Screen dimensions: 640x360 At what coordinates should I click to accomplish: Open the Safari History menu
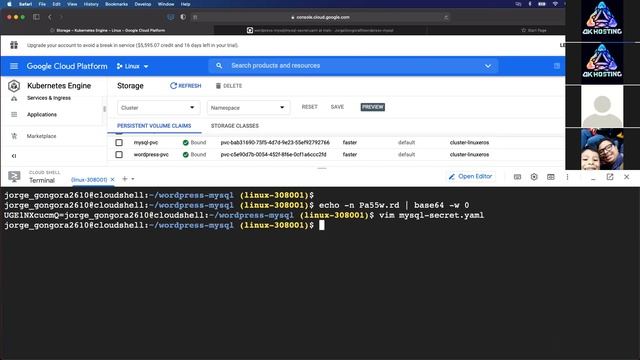click(91, 4)
